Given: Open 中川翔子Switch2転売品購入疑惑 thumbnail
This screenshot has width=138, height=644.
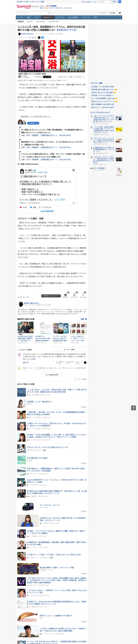Looking at the screenshot, I should 26,328.
